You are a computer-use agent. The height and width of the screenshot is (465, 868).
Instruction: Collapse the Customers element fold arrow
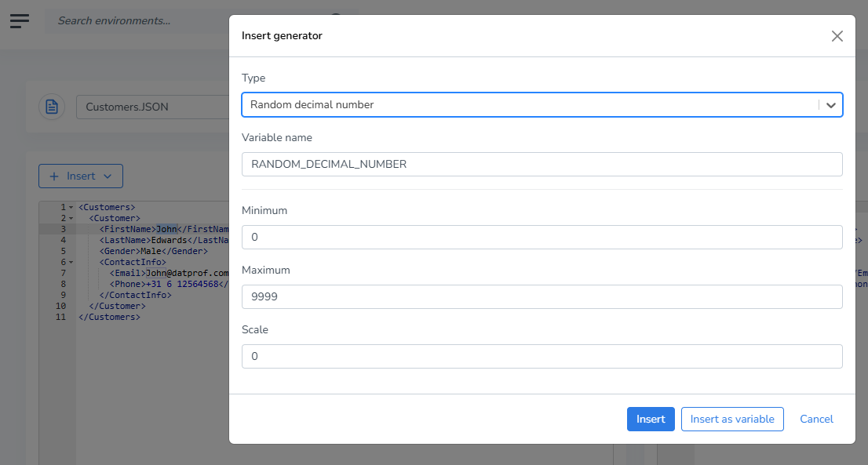[x=71, y=207]
